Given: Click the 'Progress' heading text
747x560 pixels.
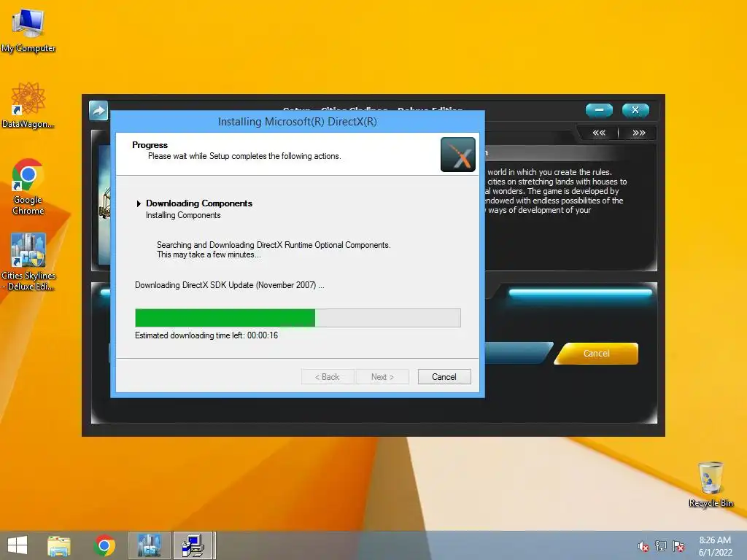Looking at the screenshot, I should (x=150, y=145).
